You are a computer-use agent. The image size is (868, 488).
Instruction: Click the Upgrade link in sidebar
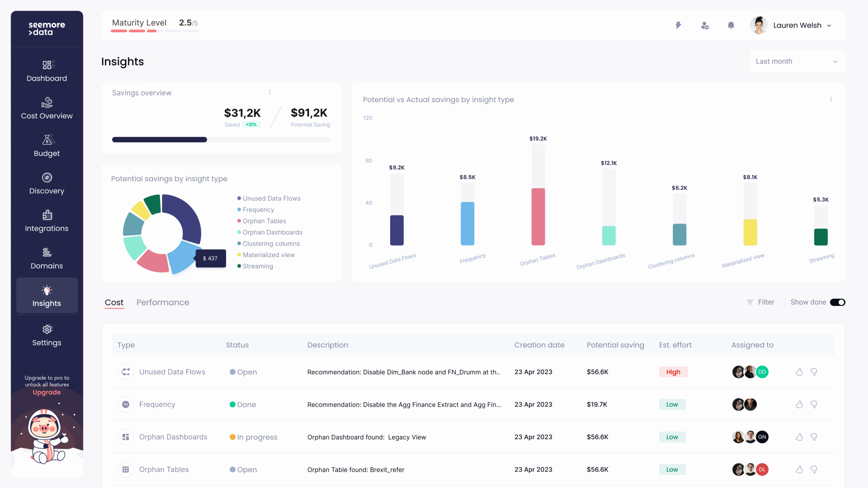tap(47, 392)
